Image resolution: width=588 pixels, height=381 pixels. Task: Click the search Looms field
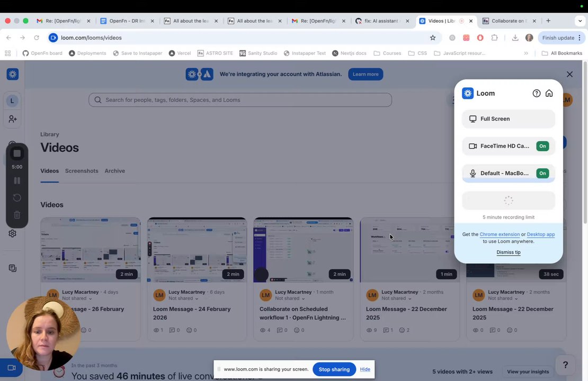pyautogui.click(x=240, y=100)
